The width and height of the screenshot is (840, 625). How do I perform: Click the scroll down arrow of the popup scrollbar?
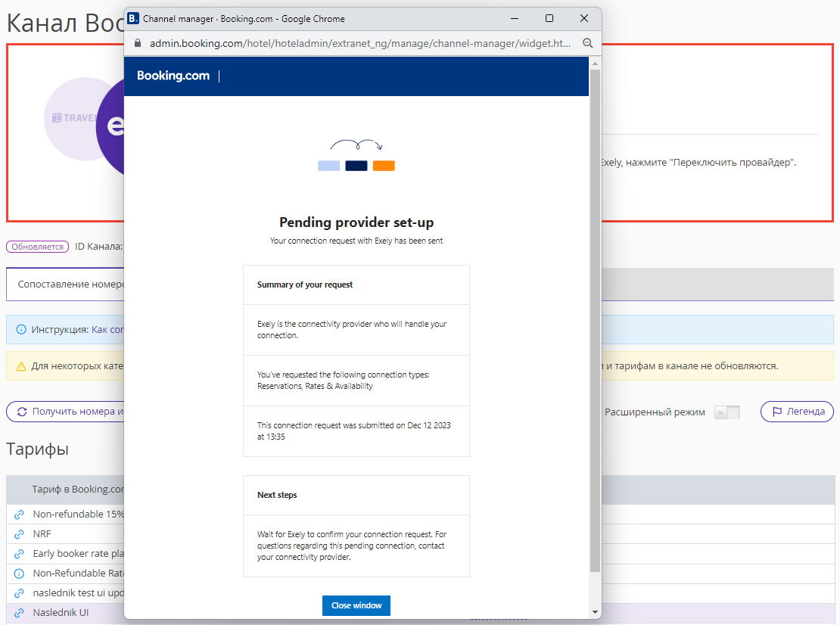coord(595,611)
